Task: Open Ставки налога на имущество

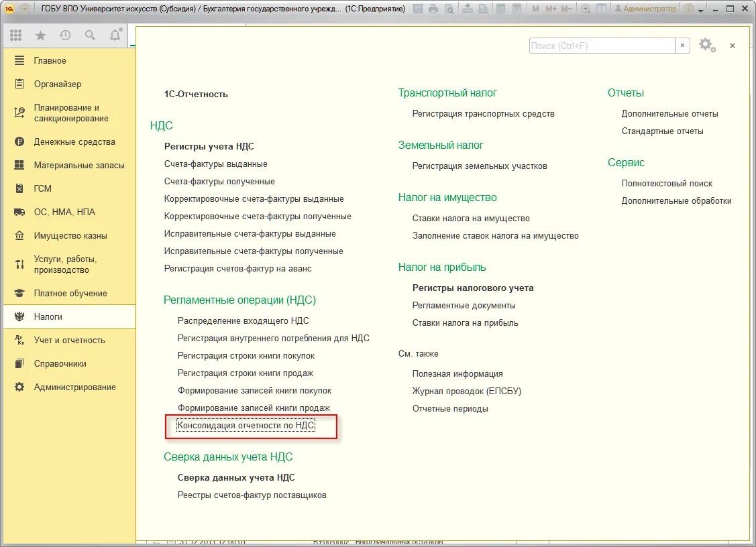Action: click(x=471, y=219)
